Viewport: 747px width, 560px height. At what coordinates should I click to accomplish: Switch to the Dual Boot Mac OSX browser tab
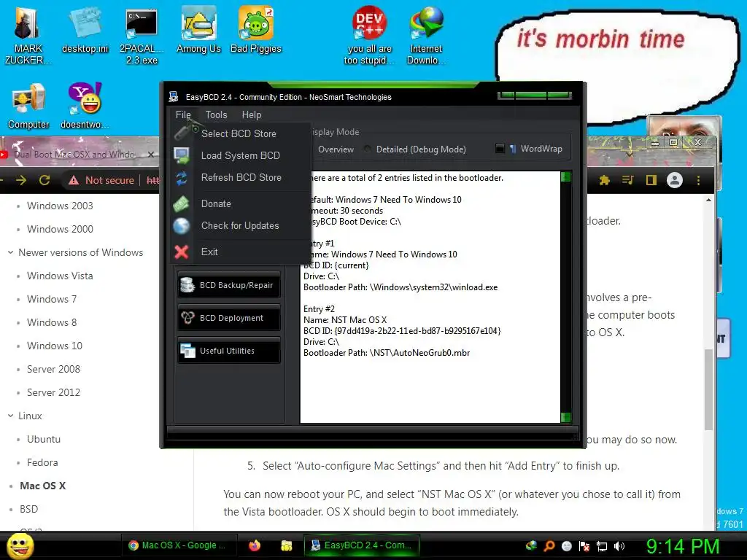pyautogui.click(x=74, y=155)
